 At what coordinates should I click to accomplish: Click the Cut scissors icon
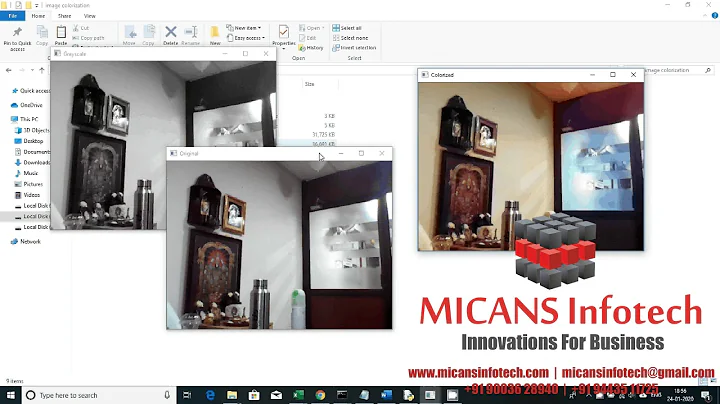76,28
